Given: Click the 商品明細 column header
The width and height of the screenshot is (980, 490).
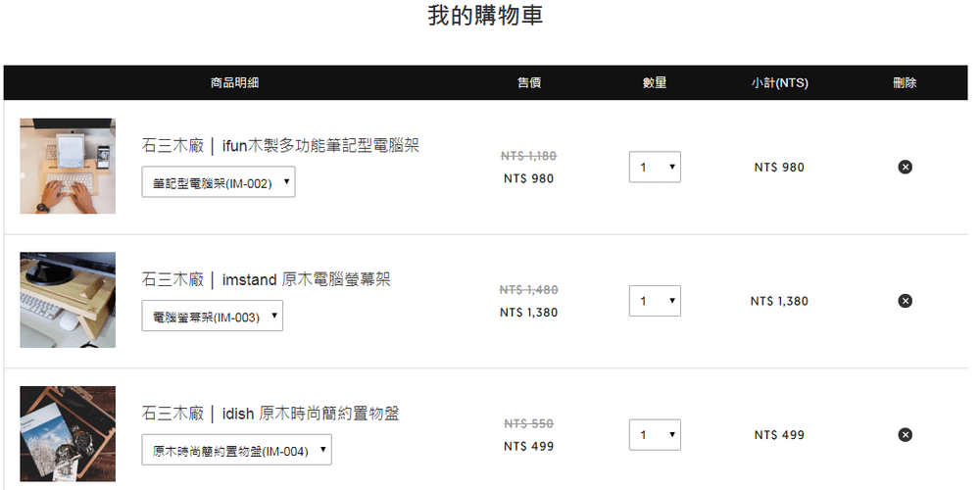Looking at the screenshot, I should [234, 82].
